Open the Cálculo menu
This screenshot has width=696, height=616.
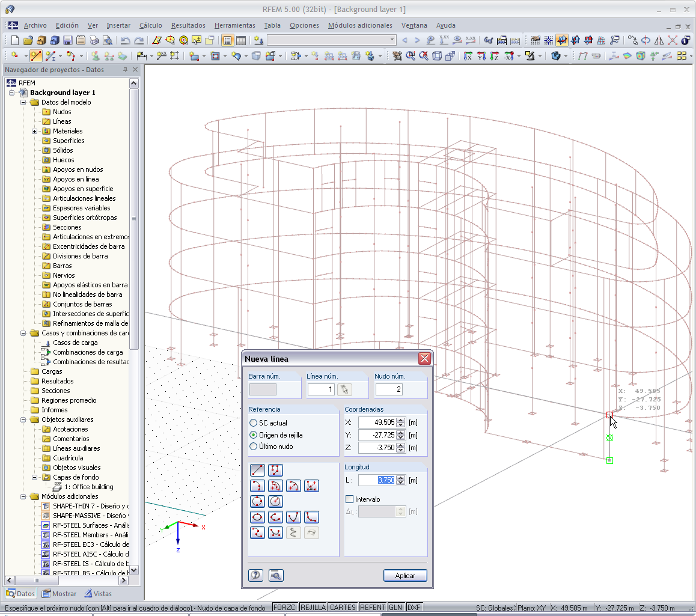point(150,25)
